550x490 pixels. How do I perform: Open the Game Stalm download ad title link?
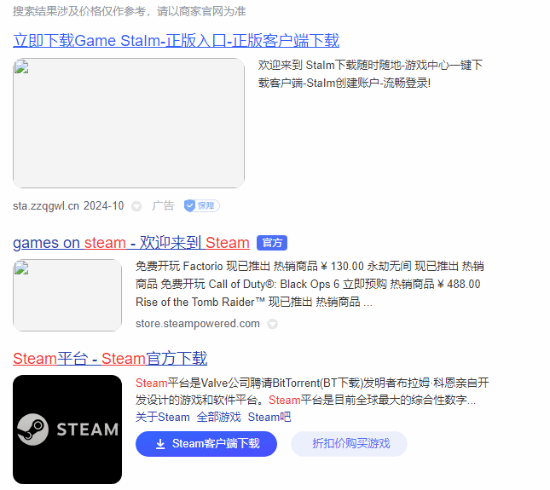[x=176, y=41]
